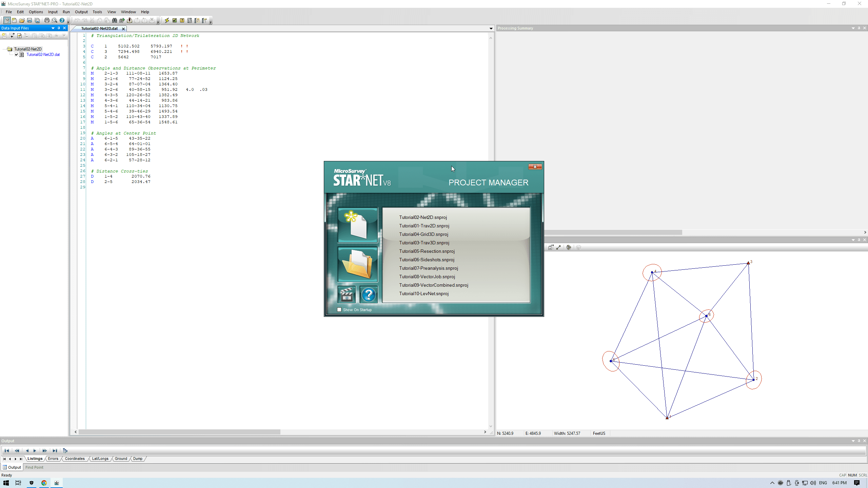Click the binoculars find icon
The height and width of the screenshot is (488, 868).
pos(115,20)
